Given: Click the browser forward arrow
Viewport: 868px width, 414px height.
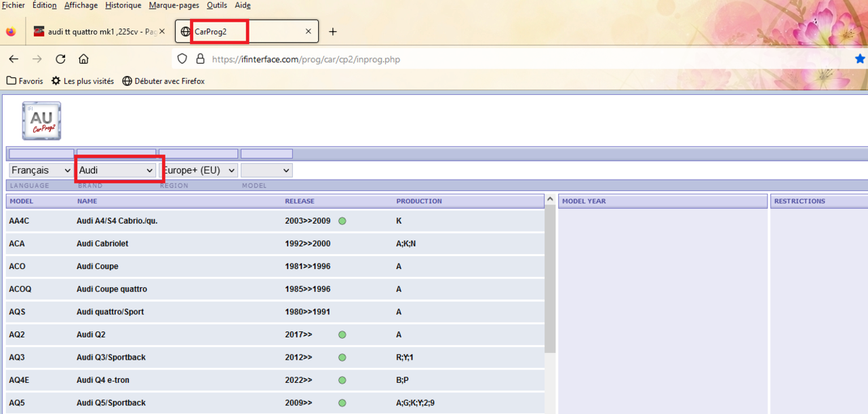Looking at the screenshot, I should coord(37,59).
